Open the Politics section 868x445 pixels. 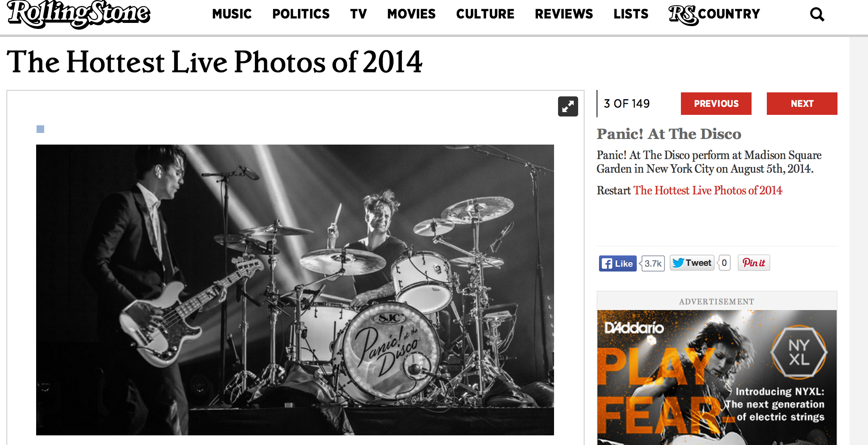pyautogui.click(x=301, y=14)
